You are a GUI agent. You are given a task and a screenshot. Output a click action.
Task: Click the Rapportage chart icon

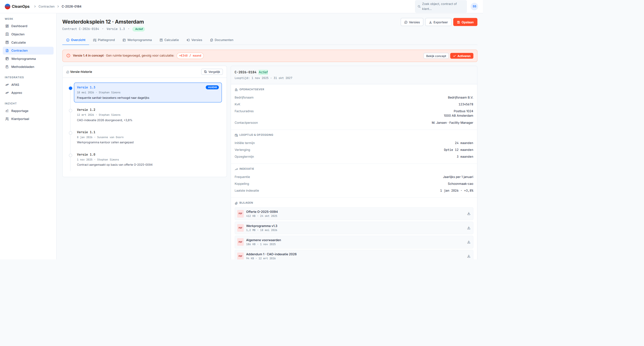7,111
